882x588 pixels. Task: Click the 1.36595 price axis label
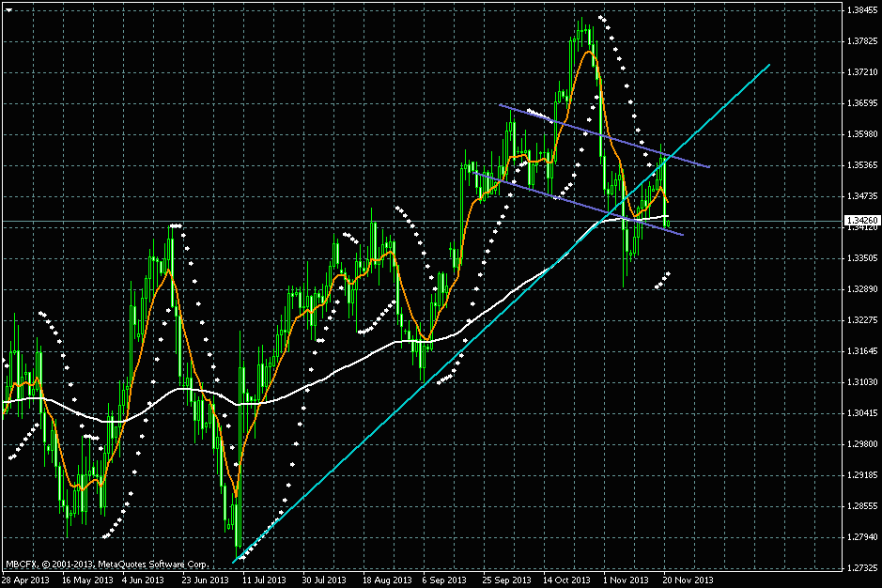[x=860, y=103]
